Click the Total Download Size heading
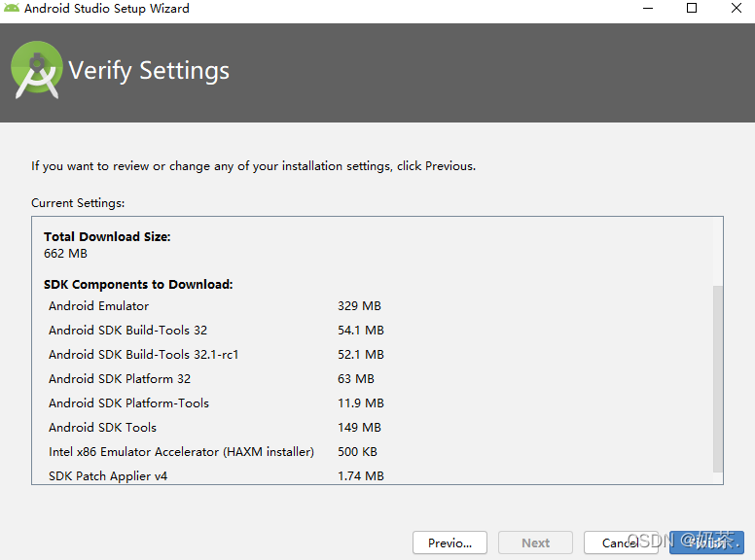The height and width of the screenshot is (560, 755). click(107, 236)
